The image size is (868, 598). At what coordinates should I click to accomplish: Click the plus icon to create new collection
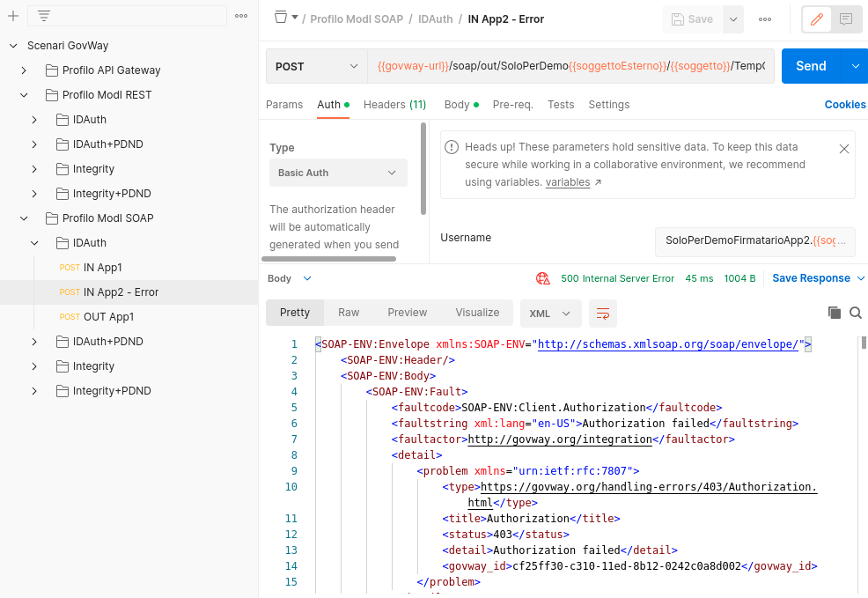pyautogui.click(x=13, y=16)
